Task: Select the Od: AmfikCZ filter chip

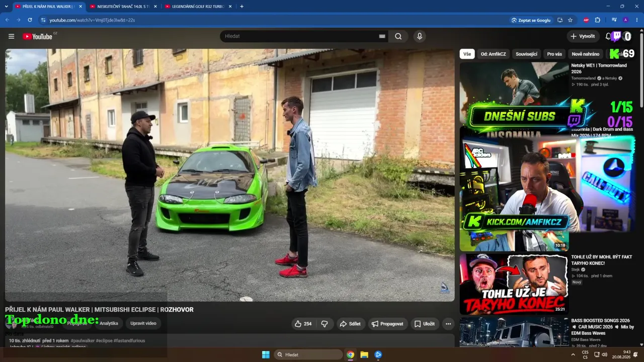Action: point(494,54)
